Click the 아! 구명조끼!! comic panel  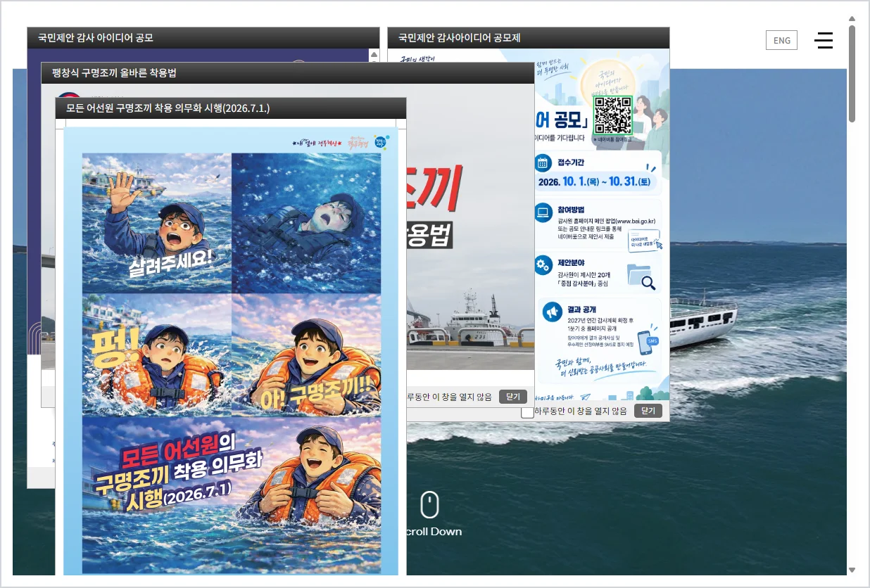(x=306, y=355)
